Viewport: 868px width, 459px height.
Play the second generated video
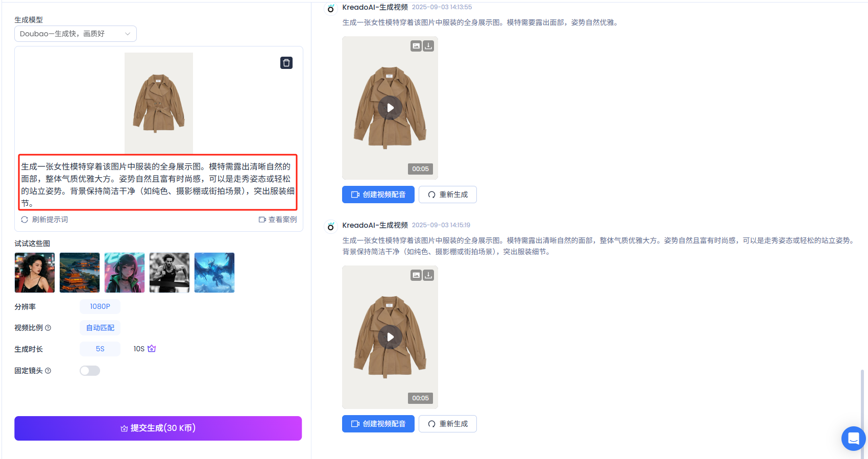point(390,337)
